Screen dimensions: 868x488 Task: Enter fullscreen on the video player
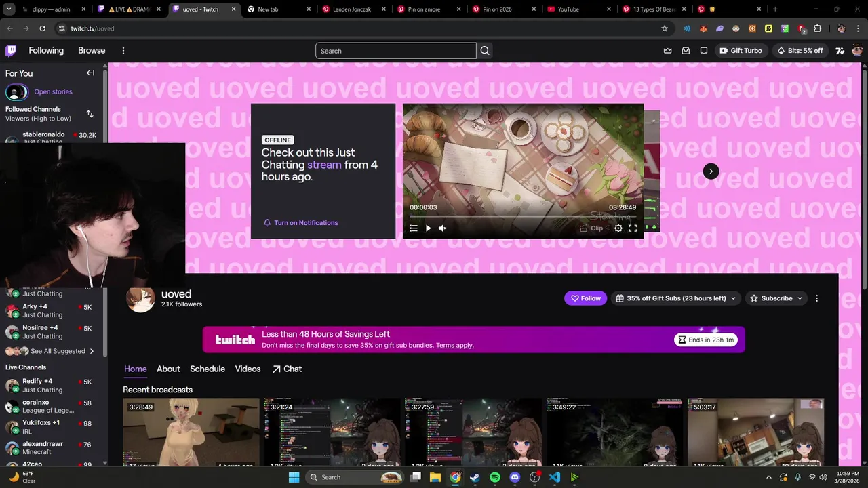(x=633, y=228)
